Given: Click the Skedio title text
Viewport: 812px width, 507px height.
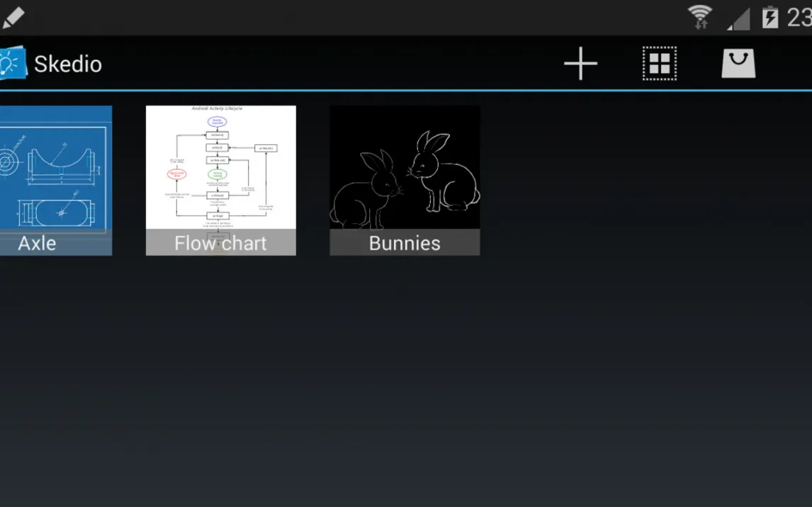Looking at the screenshot, I should pyautogui.click(x=68, y=64).
